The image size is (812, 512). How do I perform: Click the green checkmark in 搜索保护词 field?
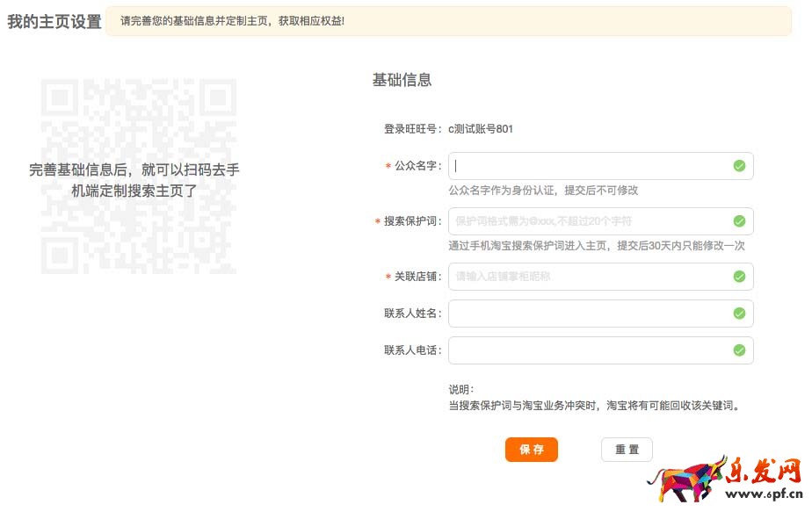tap(739, 221)
